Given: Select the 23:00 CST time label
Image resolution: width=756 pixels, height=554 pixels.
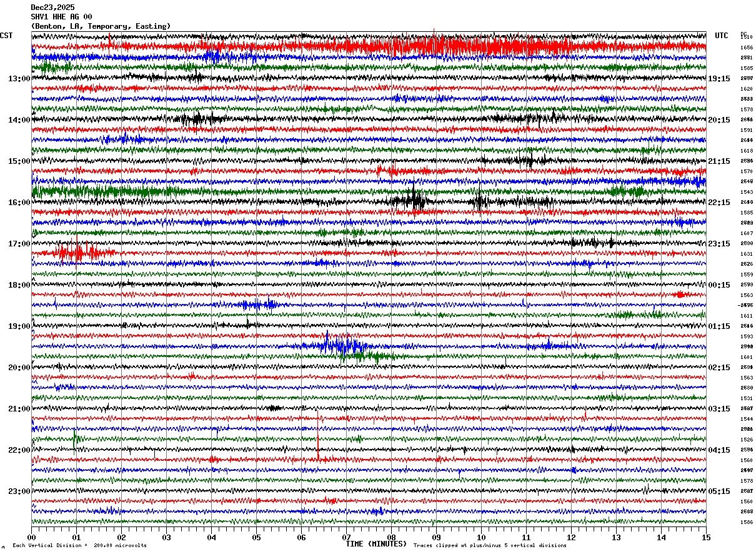Looking at the screenshot, I should (19, 491).
